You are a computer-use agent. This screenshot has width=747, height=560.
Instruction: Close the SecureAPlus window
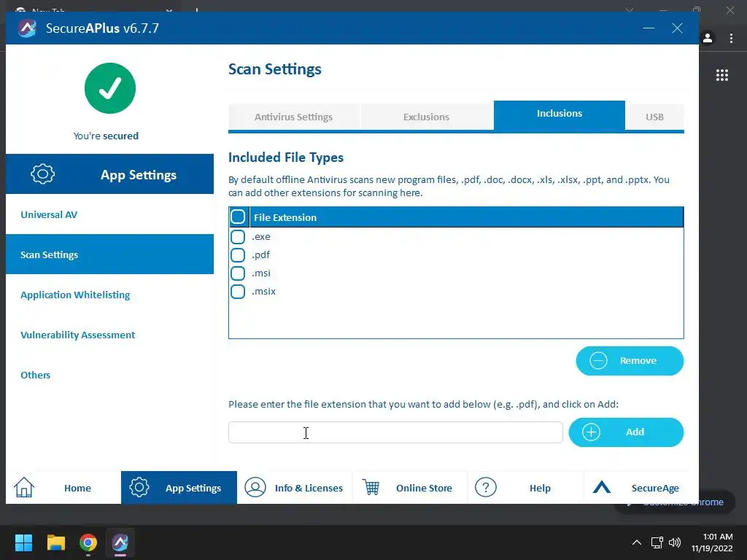(677, 28)
